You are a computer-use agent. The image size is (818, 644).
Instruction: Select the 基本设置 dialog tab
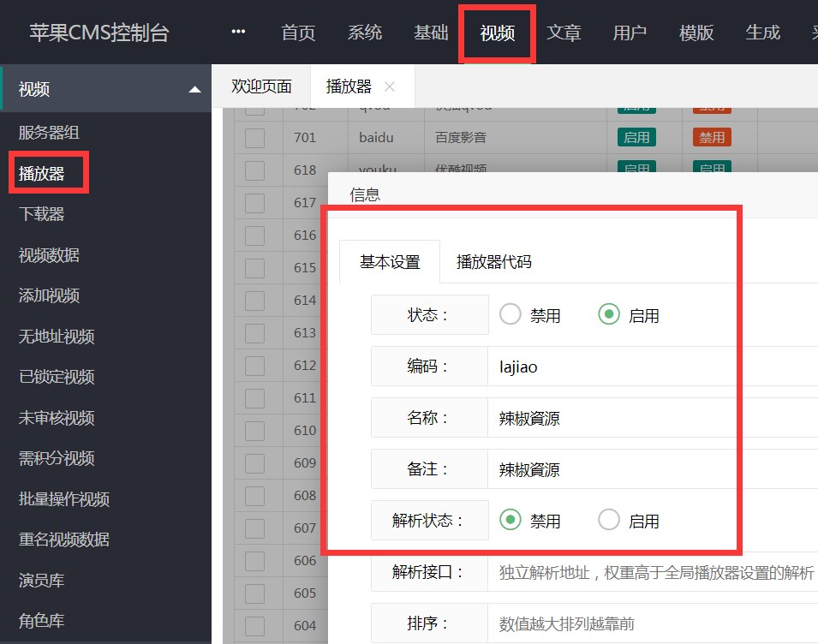(x=390, y=262)
